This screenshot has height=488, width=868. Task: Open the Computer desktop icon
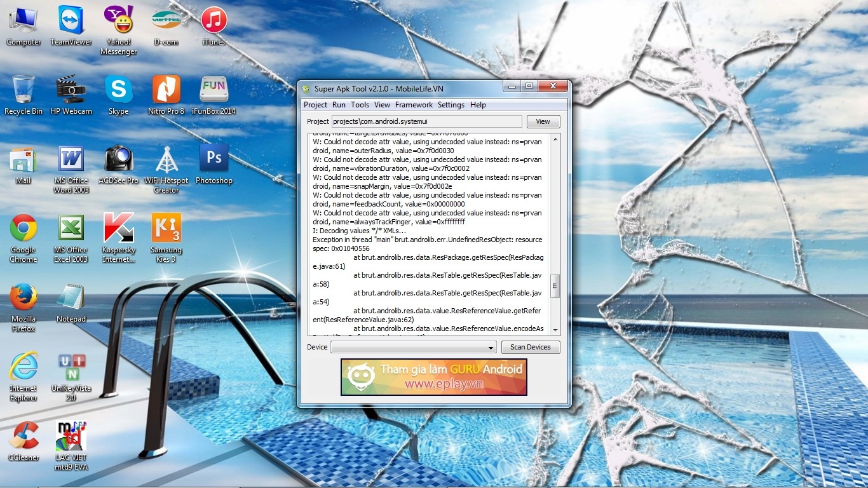[24, 25]
